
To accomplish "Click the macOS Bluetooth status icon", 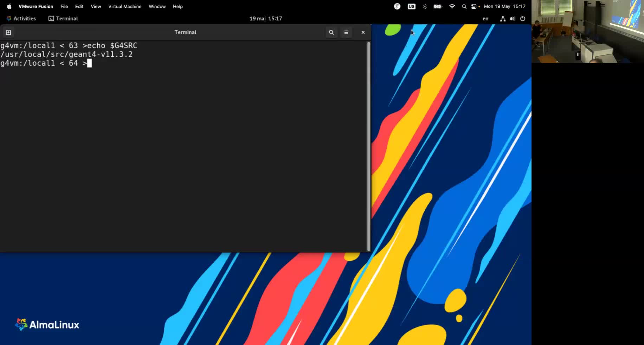I will click(x=425, y=6).
